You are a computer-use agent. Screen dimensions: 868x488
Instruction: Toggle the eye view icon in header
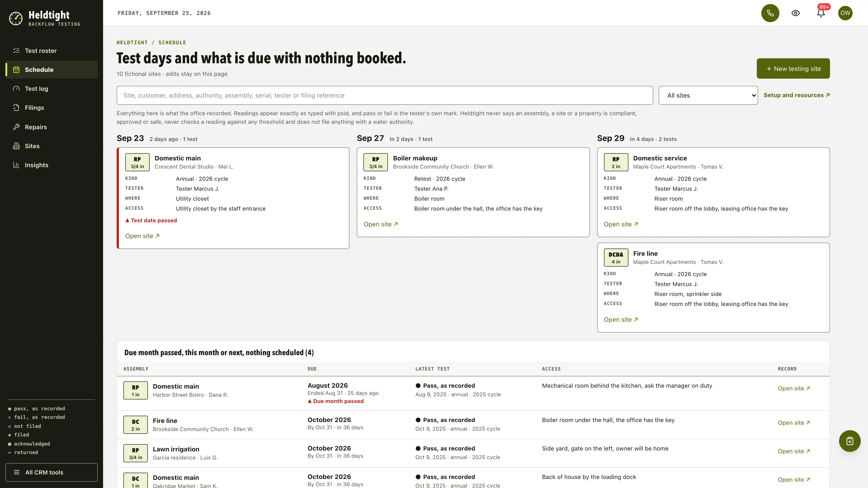795,13
